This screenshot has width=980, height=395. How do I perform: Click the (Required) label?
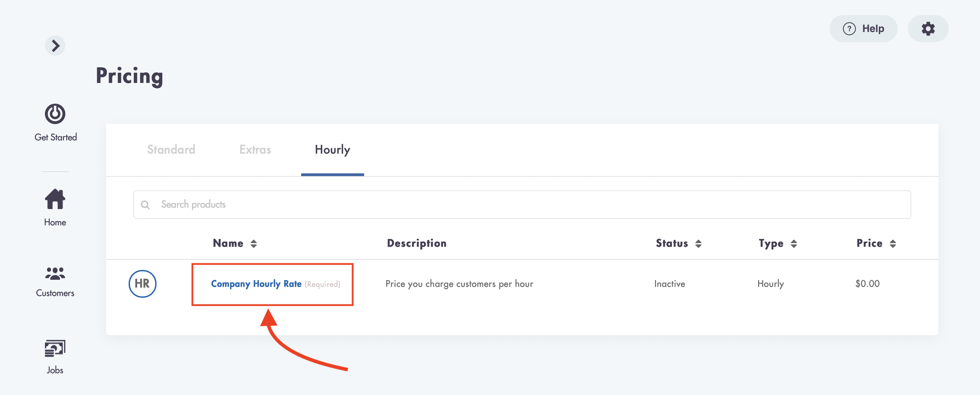click(x=322, y=285)
